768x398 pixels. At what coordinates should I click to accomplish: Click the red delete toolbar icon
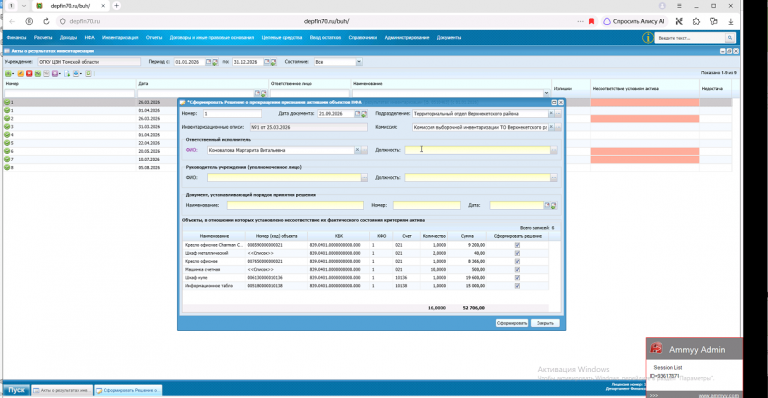tap(29, 74)
